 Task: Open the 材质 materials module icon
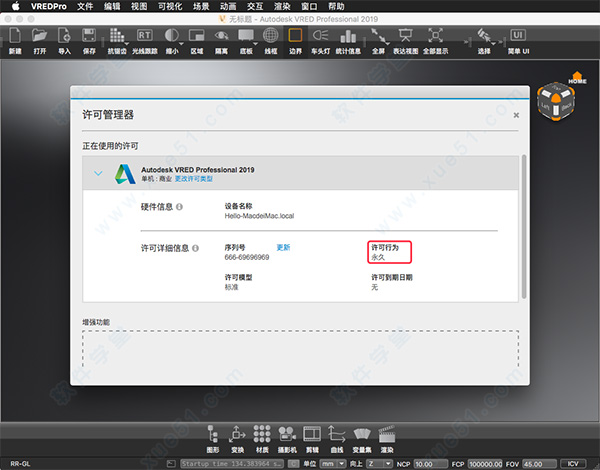click(x=262, y=434)
